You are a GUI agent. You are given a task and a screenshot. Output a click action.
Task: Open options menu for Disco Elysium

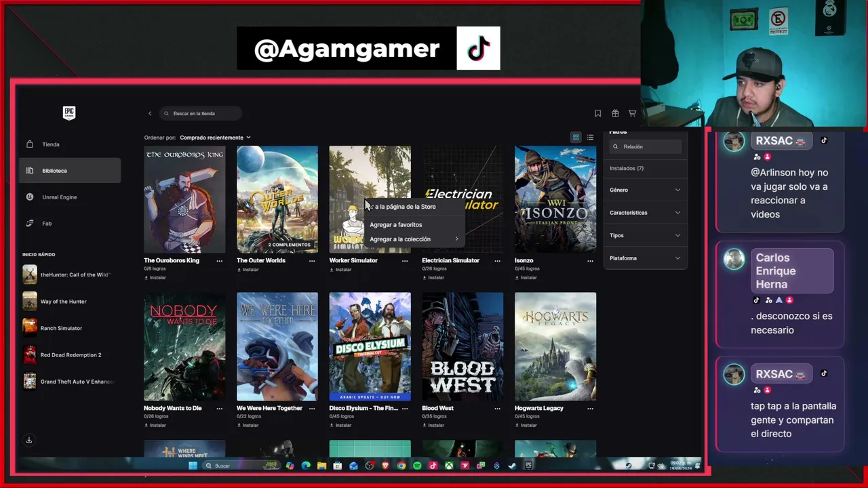(x=405, y=409)
